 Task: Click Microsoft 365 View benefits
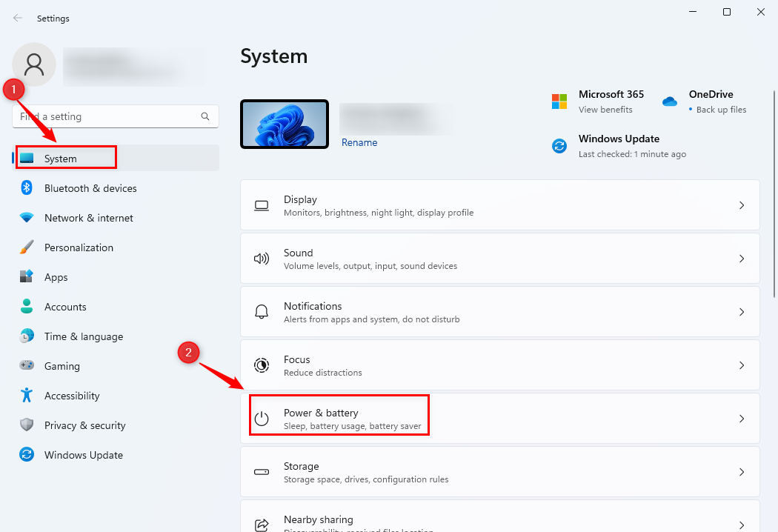(605, 110)
